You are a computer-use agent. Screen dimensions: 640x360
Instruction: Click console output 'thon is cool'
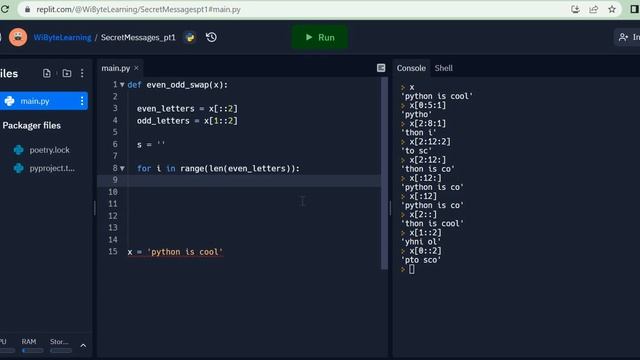[433, 223]
